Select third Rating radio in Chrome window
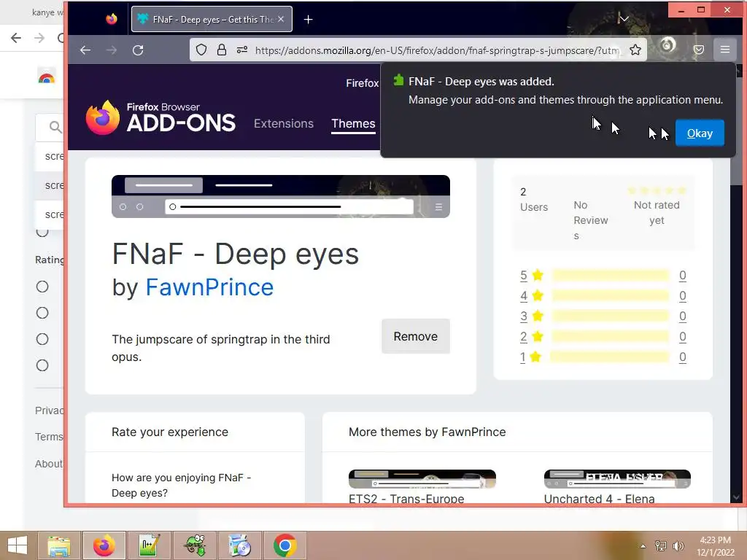The image size is (747, 560). click(42, 339)
